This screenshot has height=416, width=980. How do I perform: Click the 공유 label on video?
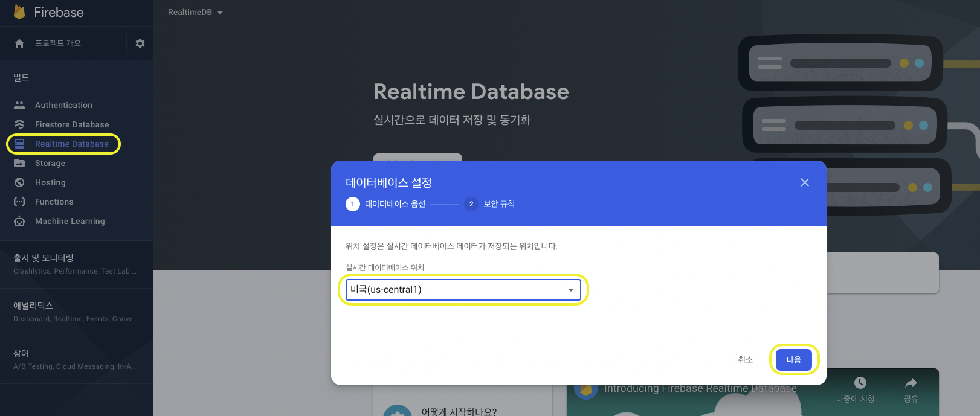coord(911,399)
